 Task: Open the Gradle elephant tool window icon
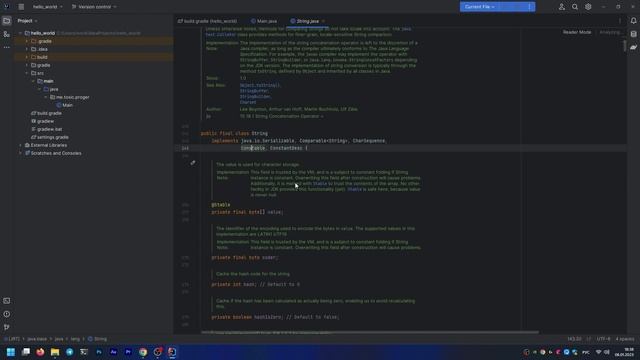(633, 47)
